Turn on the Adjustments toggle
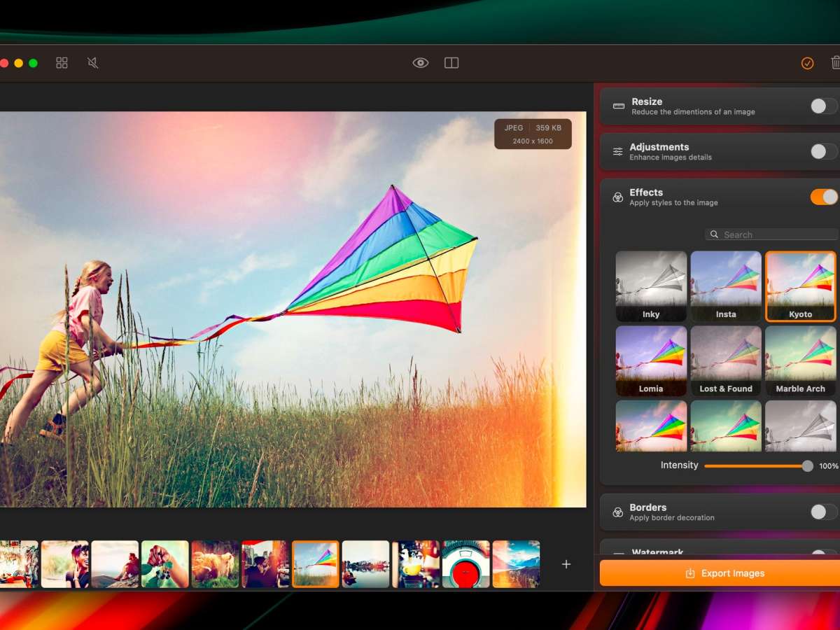This screenshot has width=840, height=630. [823, 152]
